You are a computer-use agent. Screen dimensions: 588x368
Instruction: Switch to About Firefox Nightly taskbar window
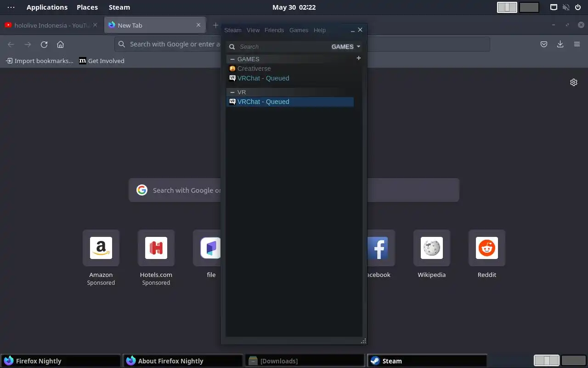click(x=183, y=361)
